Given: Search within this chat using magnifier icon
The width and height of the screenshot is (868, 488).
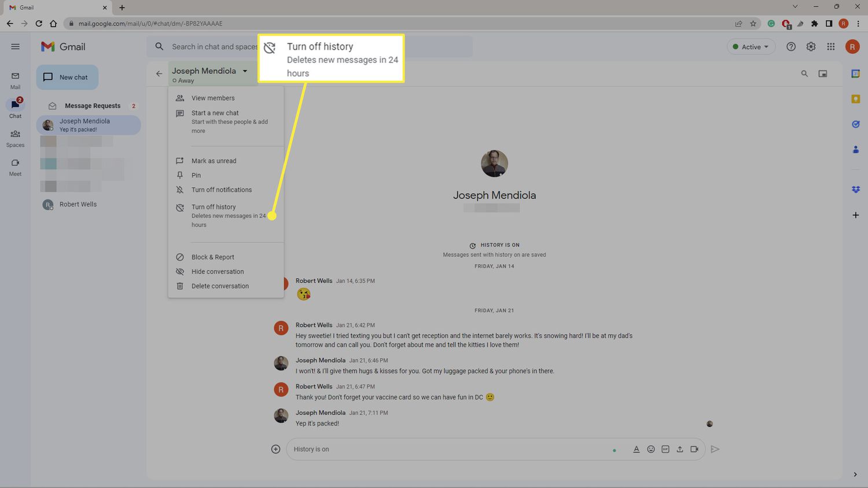Looking at the screenshot, I should click(804, 73).
